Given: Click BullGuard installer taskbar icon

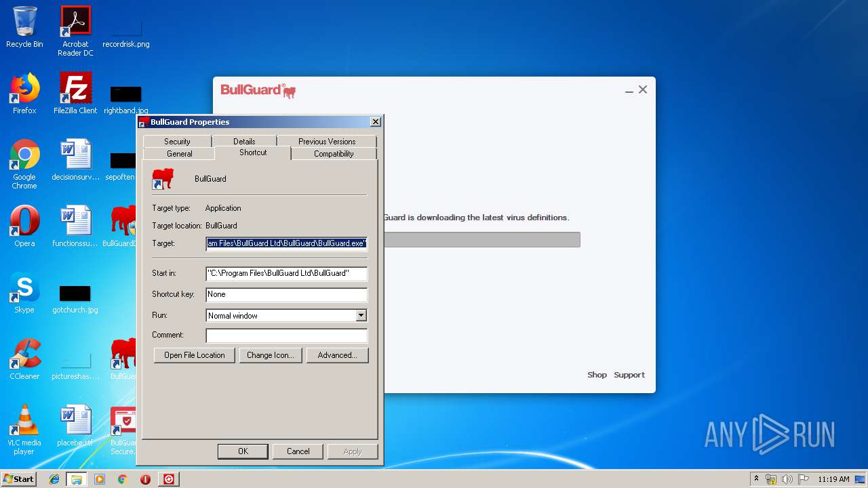Looking at the screenshot, I should [x=169, y=479].
